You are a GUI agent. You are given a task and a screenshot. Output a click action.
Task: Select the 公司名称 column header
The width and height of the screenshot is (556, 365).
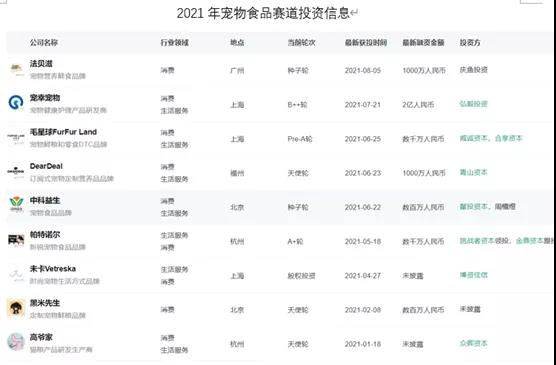44,43
